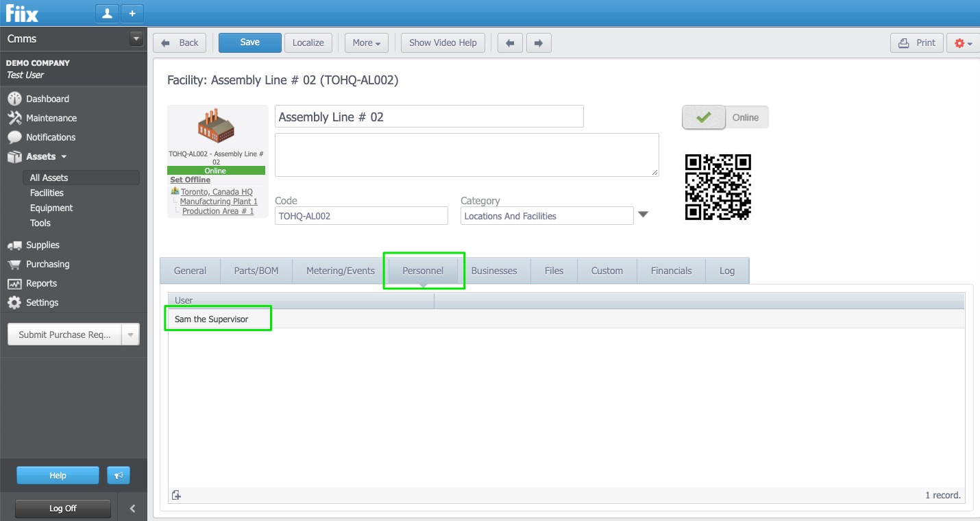Click the announcements megaphone icon
Image resolution: width=980 pixels, height=521 pixels.
click(118, 475)
